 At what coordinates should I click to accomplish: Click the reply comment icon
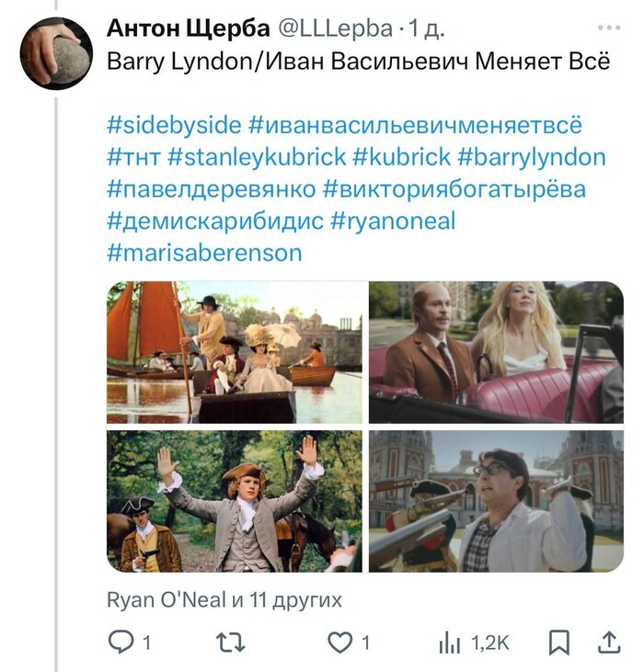(121, 643)
